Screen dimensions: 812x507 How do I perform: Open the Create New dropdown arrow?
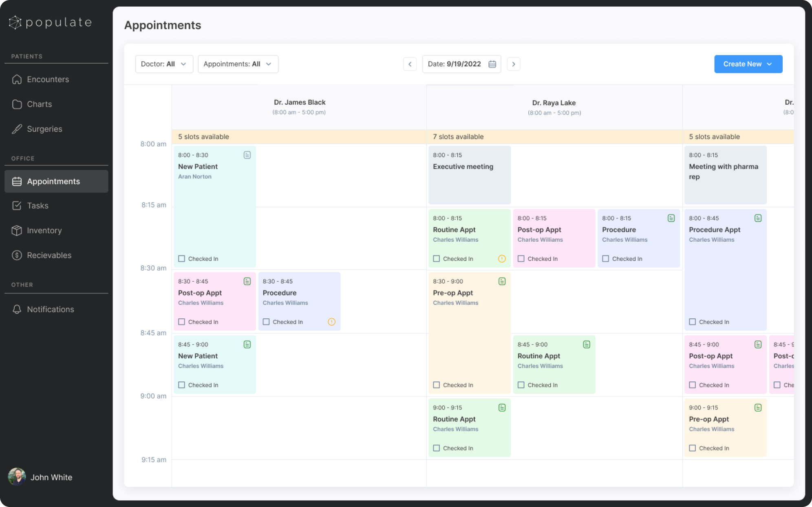point(770,64)
